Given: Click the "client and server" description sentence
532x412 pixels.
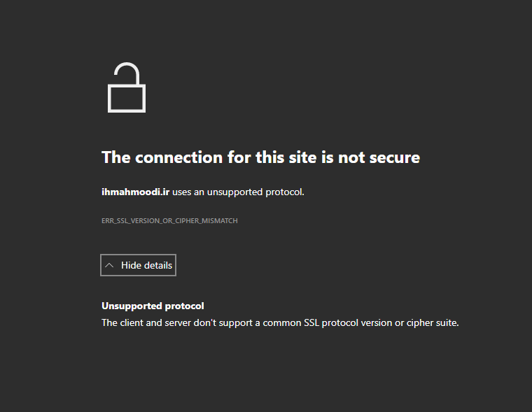Looking at the screenshot, I should click(280, 322).
